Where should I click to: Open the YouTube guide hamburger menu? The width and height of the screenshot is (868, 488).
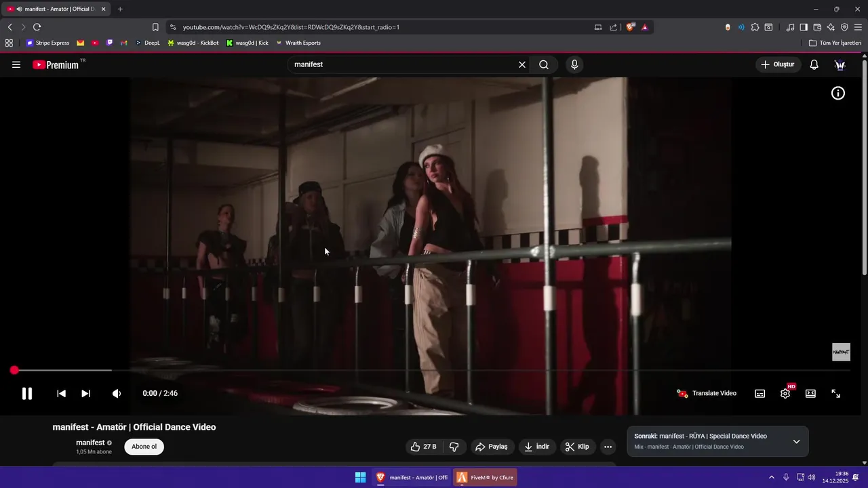tap(16, 64)
